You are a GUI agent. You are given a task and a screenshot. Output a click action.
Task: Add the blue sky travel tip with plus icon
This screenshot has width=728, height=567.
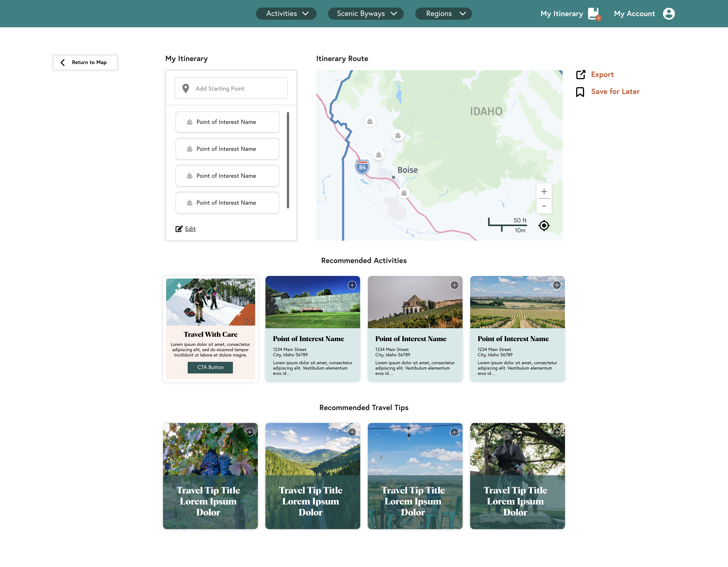point(454,432)
